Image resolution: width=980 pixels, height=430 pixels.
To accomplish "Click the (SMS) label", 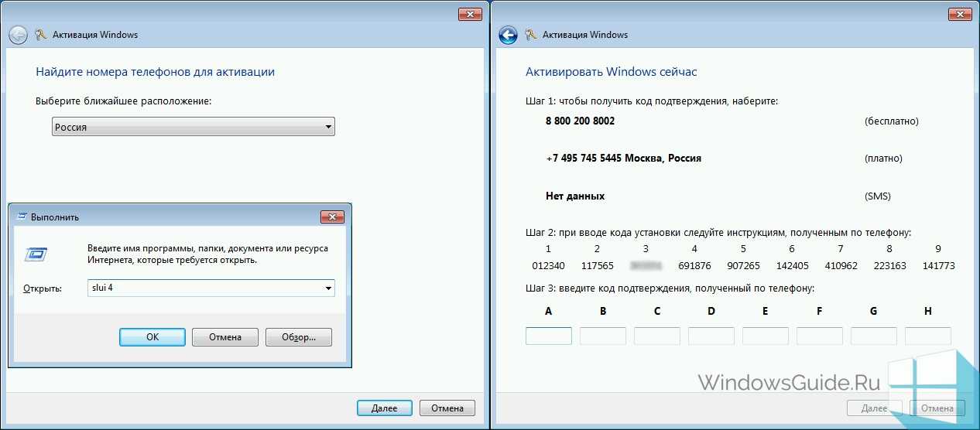I will [x=878, y=196].
